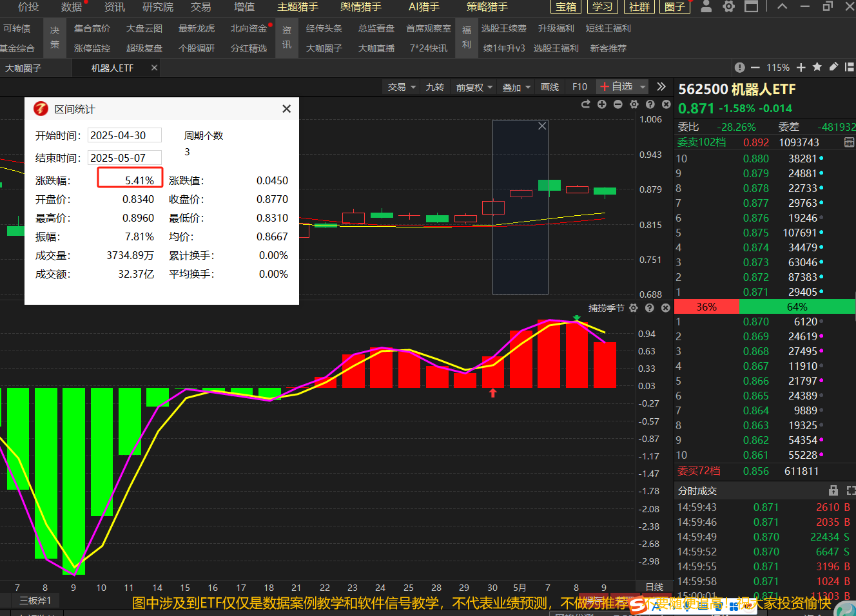Click the pencil edit icon
Viewport: 856px width, 616px height.
833,67
